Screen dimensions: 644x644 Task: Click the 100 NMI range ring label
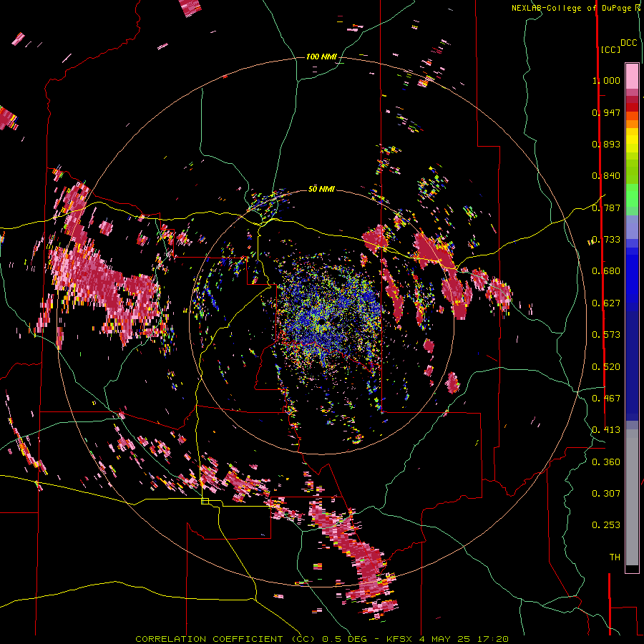(x=321, y=57)
